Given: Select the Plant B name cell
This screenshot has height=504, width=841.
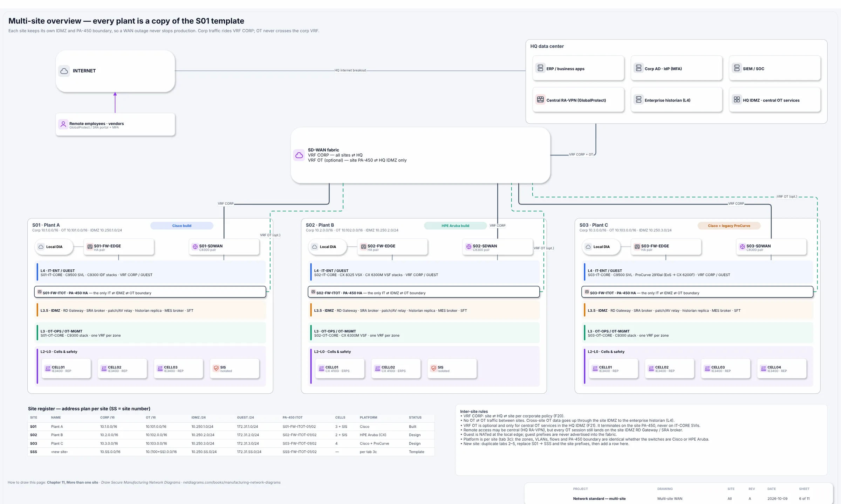Looking at the screenshot, I should pyautogui.click(x=57, y=435).
